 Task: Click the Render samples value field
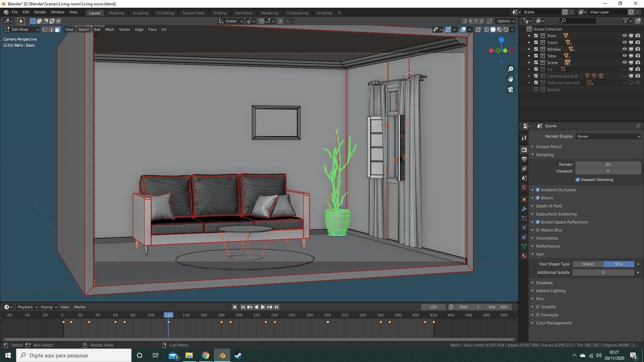click(x=608, y=165)
